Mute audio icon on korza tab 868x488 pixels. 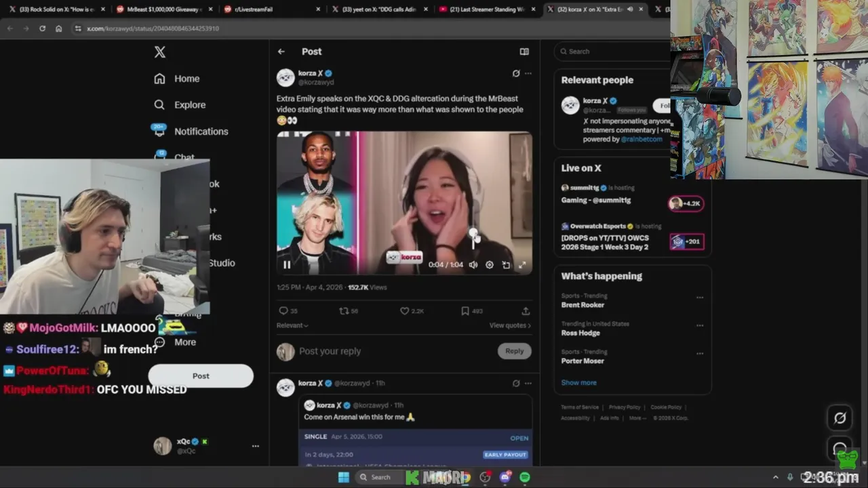click(x=631, y=9)
